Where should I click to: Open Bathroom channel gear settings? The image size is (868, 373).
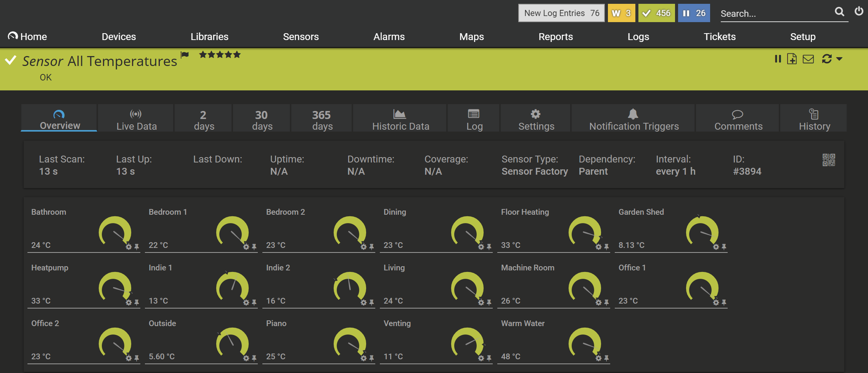tap(129, 247)
